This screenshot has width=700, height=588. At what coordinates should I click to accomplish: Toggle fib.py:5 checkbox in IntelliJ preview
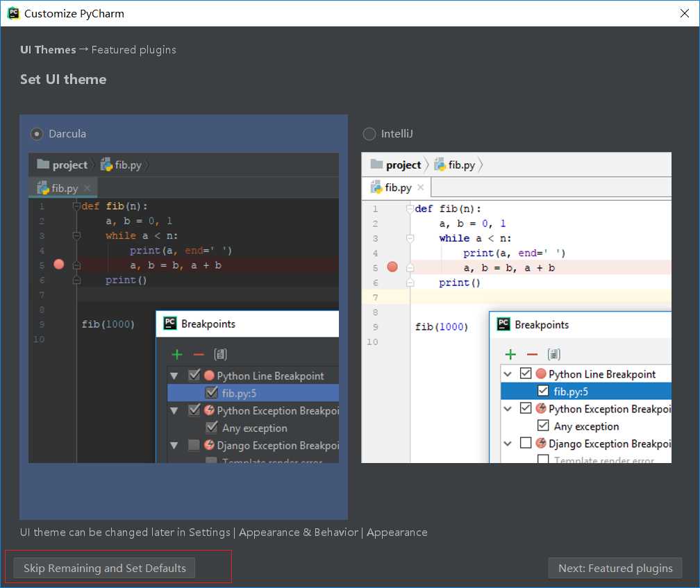543,391
